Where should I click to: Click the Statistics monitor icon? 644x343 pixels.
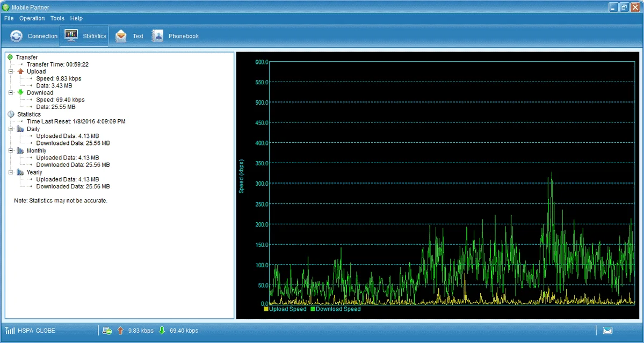(x=71, y=35)
